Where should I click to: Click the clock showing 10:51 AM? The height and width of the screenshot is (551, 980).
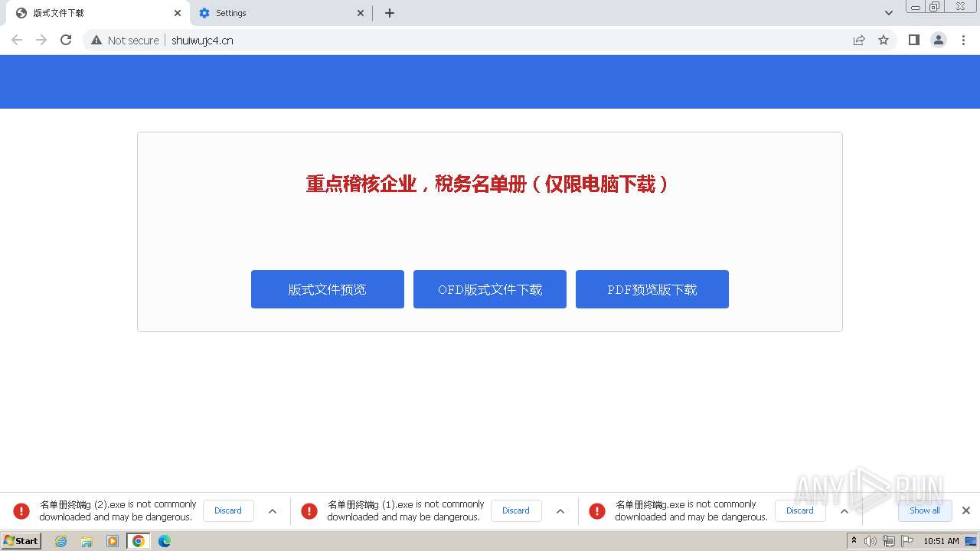coord(941,541)
